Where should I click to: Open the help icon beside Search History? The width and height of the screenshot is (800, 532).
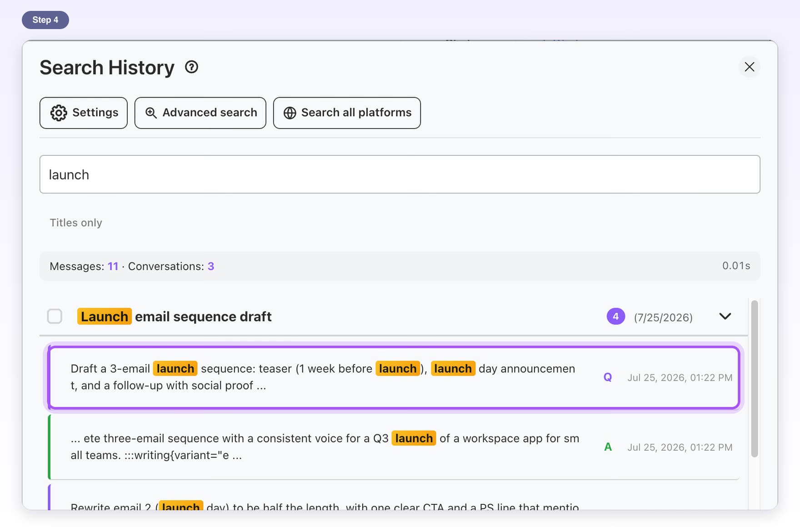(191, 67)
